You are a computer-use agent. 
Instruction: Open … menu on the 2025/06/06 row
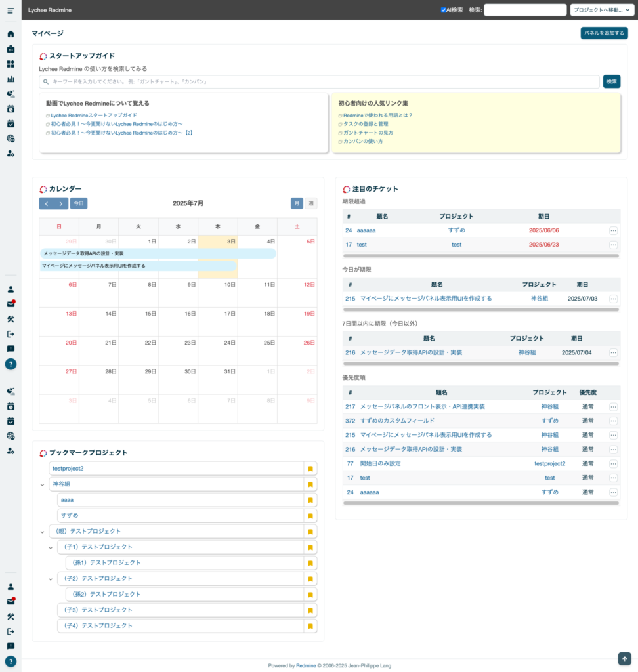(x=613, y=230)
